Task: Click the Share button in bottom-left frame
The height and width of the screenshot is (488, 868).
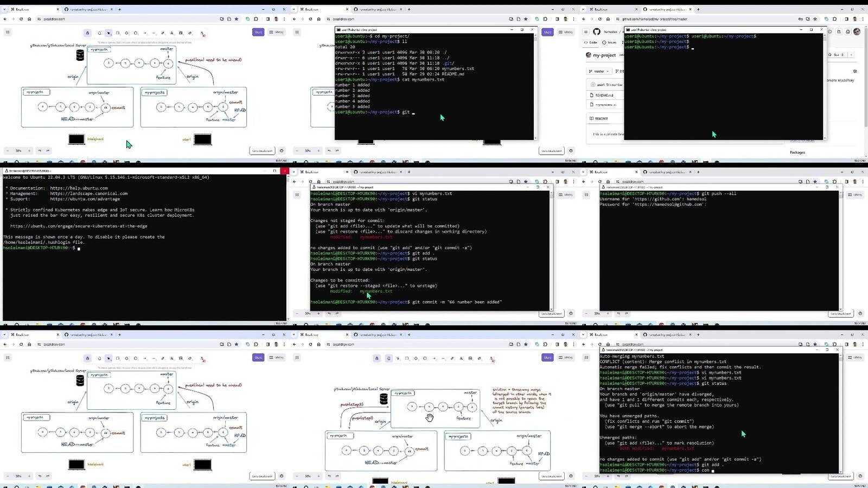Action: [258, 357]
